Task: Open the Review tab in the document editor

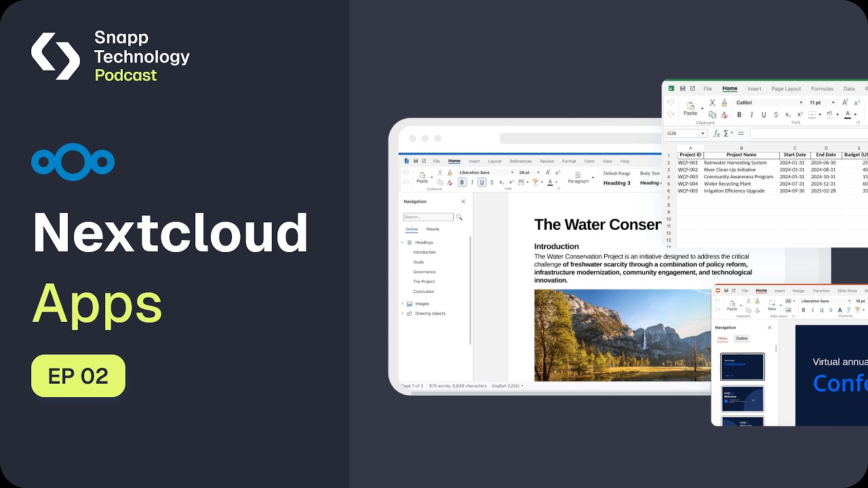Action: click(547, 161)
